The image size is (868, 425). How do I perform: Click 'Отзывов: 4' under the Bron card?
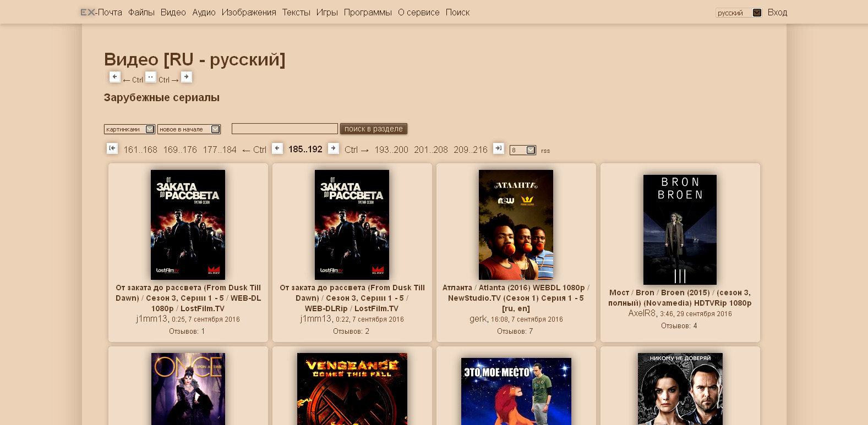pos(679,326)
